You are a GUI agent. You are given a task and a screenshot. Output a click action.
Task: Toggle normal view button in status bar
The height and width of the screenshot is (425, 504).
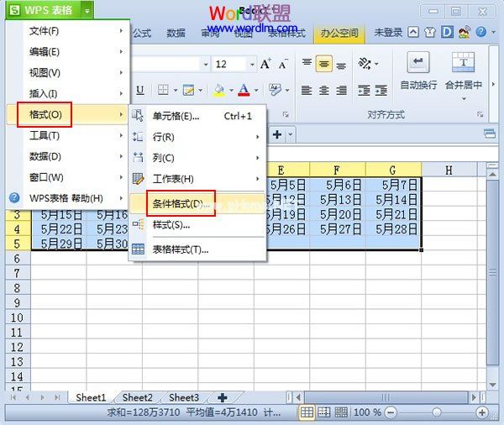coord(308,412)
